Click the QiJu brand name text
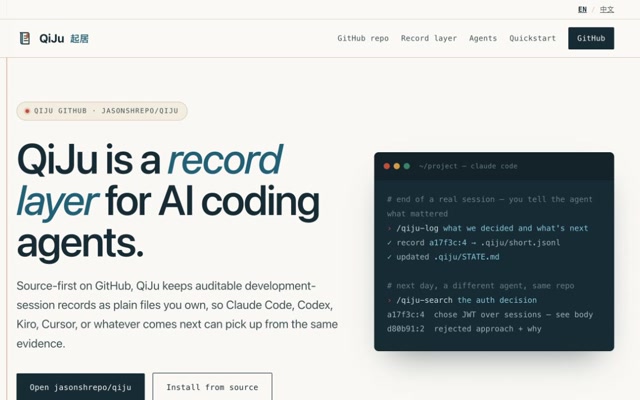Image resolution: width=640 pixels, height=400 pixels. pyautogui.click(x=51, y=38)
